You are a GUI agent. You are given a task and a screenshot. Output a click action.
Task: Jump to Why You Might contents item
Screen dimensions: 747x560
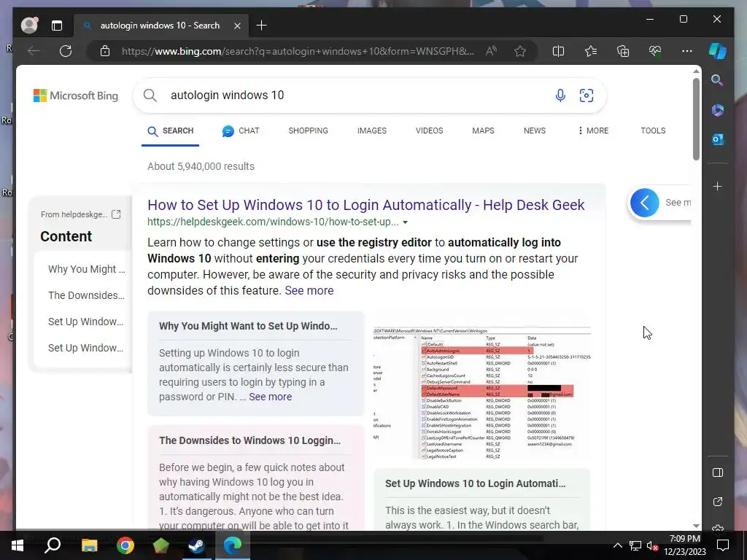click(87, 269)
